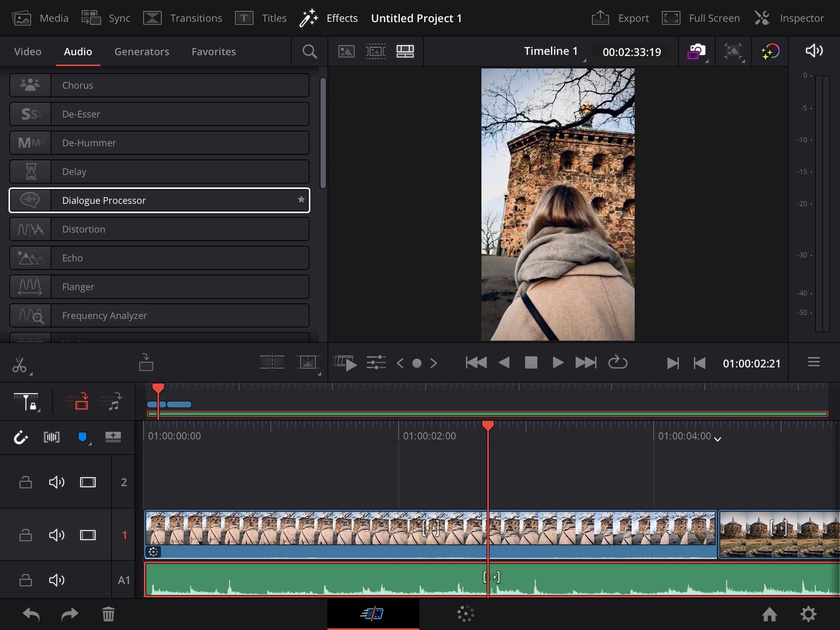840x630 pixels.
Task: Select the Distortion audio effect
Action: point(159,229)
